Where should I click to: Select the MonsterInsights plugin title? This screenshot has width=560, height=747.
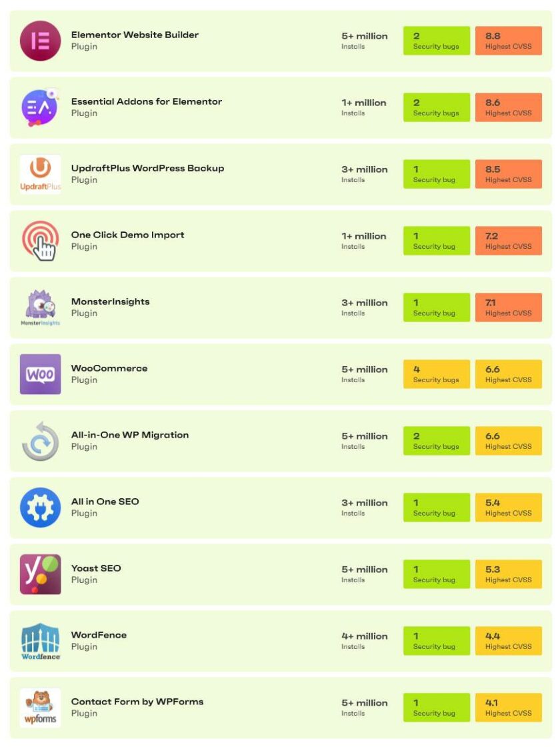pos(110,301)
